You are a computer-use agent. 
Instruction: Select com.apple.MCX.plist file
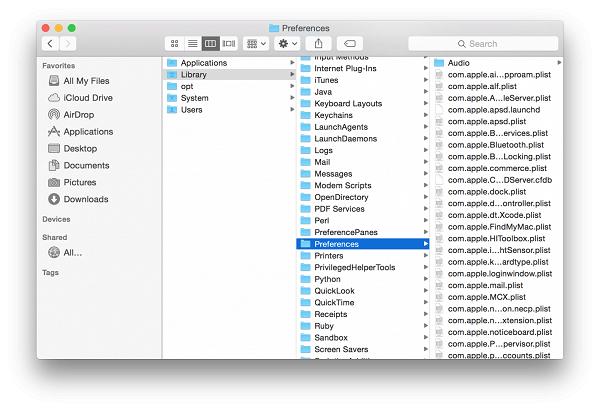(497, 297)
